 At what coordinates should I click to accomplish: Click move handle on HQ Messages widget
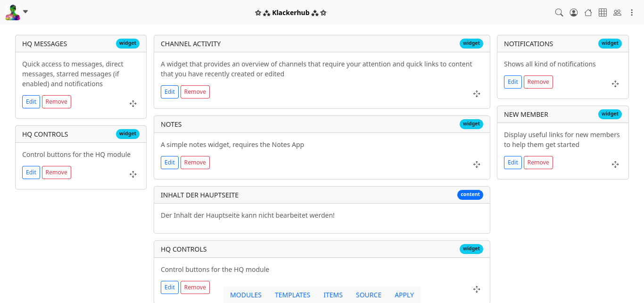click(x=133, y=104)
